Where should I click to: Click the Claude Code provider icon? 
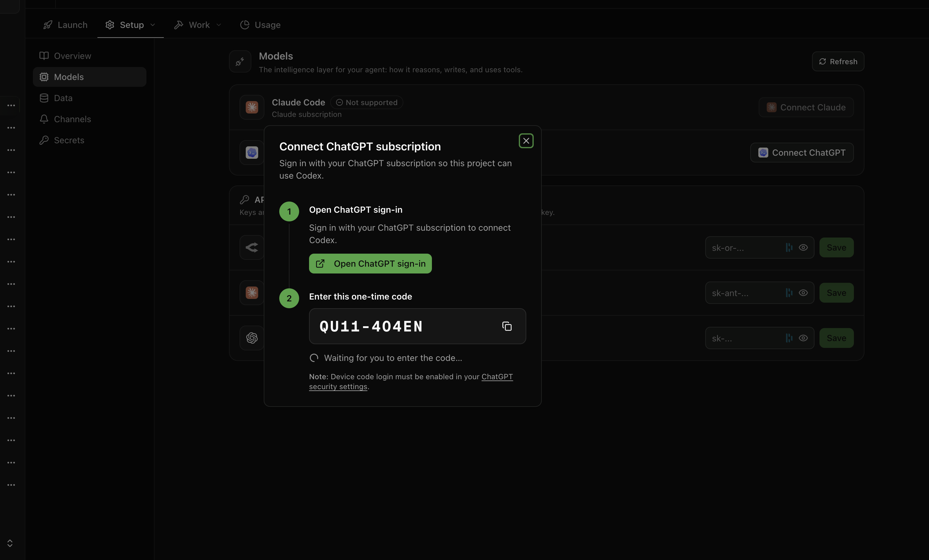252,107
